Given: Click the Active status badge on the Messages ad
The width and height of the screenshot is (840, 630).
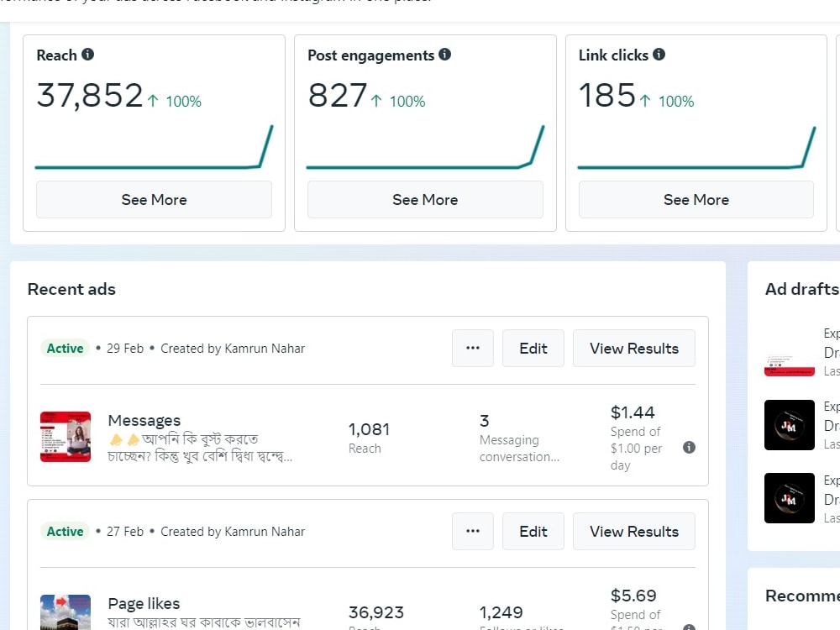Looking at the screenshot, I should (x=64, y=347).
